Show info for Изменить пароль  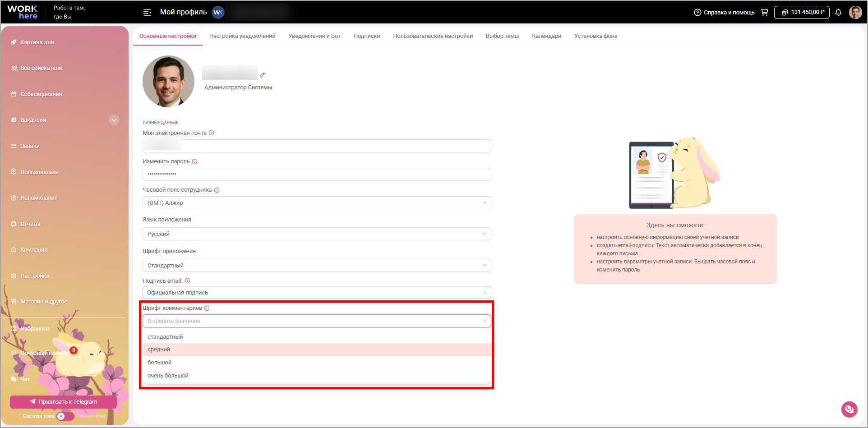[195, 161]
